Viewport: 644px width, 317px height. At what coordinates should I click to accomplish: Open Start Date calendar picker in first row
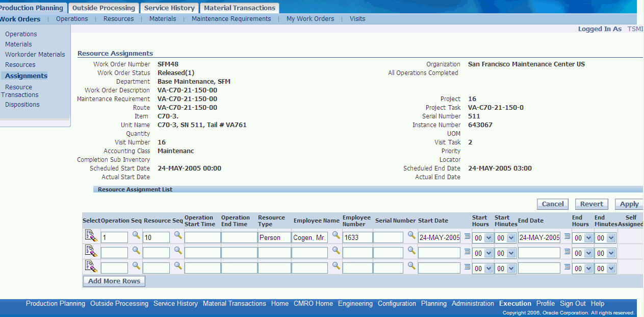467,236
